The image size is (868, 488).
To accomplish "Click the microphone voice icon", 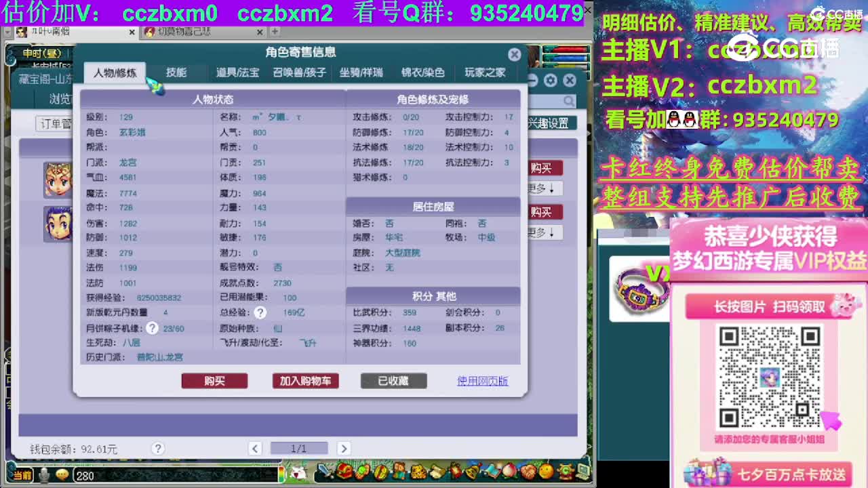I will (x=44, y=475).
